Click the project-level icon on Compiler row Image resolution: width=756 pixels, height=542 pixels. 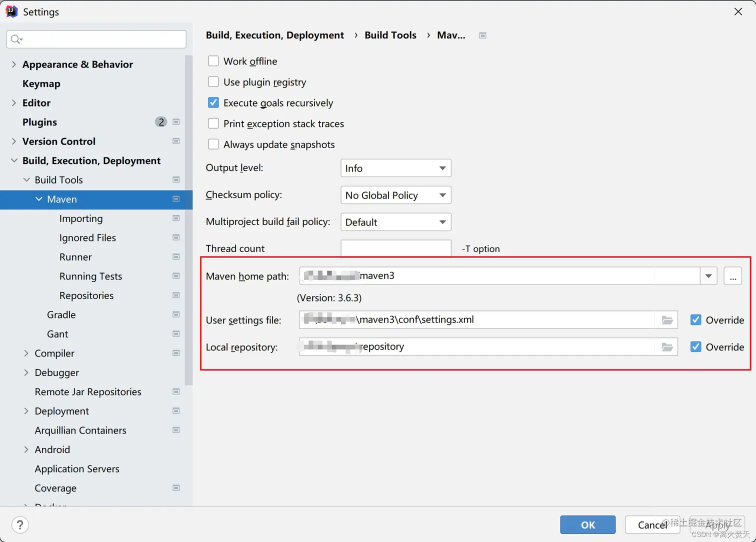coord(176,353)
